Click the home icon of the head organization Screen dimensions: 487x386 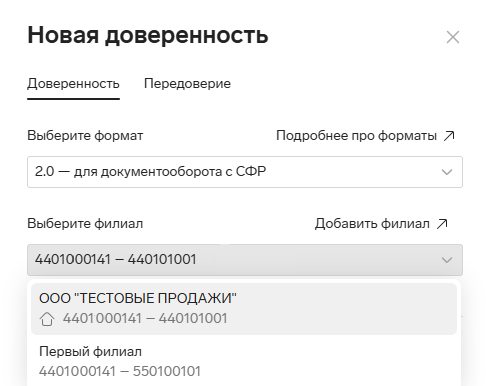click(47, 319)
